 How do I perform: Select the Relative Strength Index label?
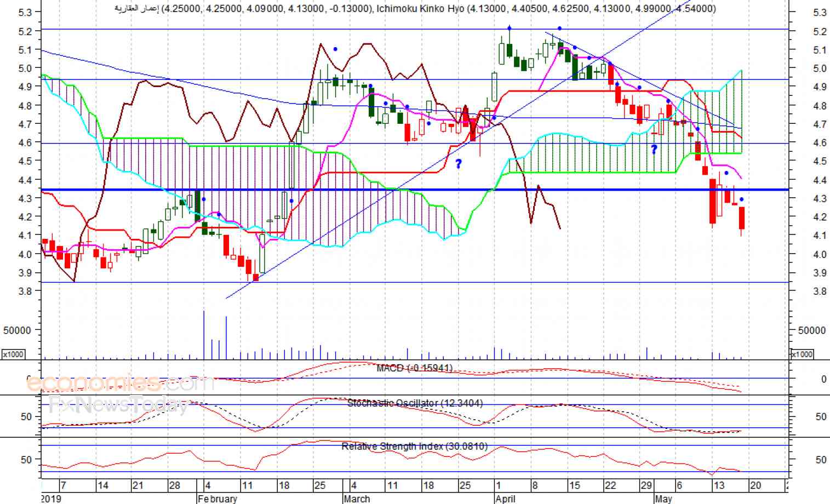coord(415,446)
